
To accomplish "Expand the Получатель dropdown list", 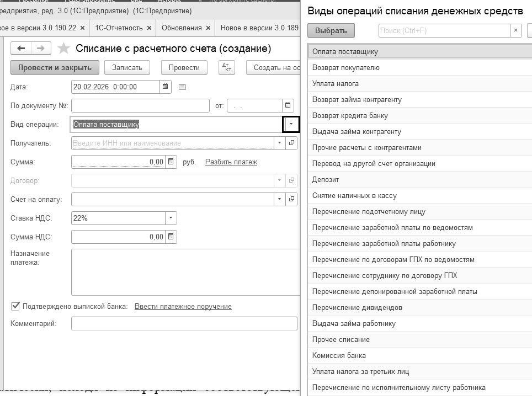I will coord(279,143).
